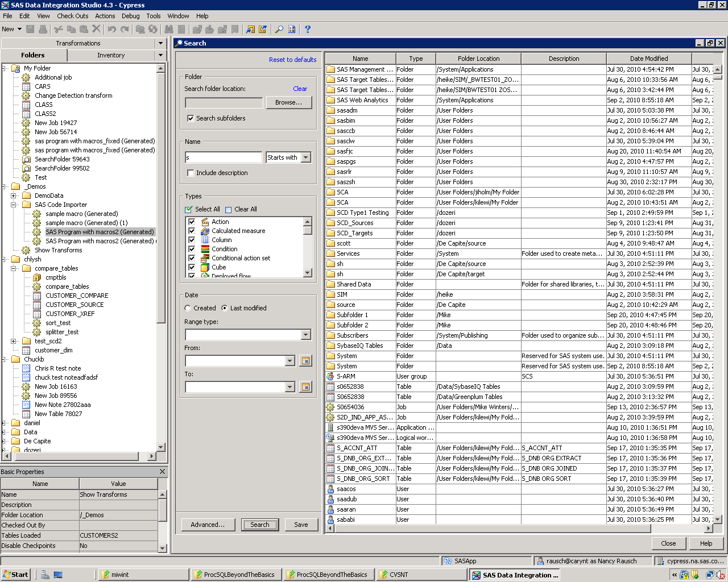The image size is (728, 582).
Task: Click the Types list vertical scrollbar
Action: pos(308,247)
